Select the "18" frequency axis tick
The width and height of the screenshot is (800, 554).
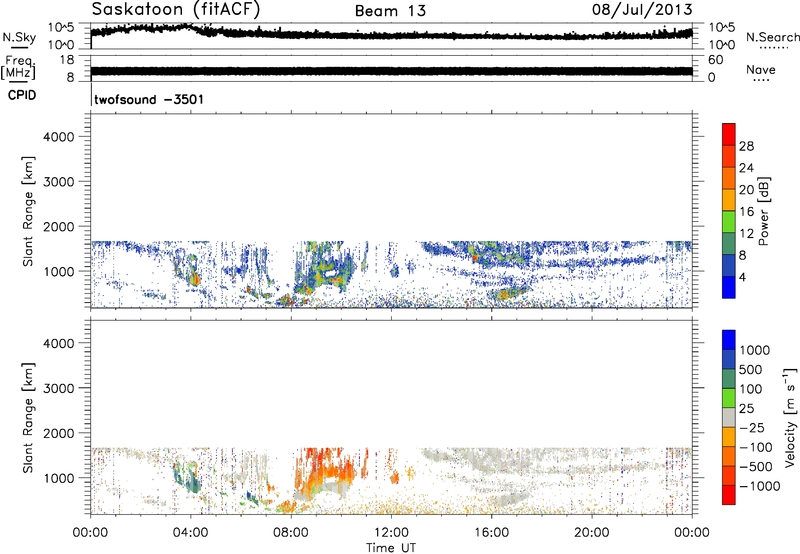pyautogui.click(x=67, y=60)
